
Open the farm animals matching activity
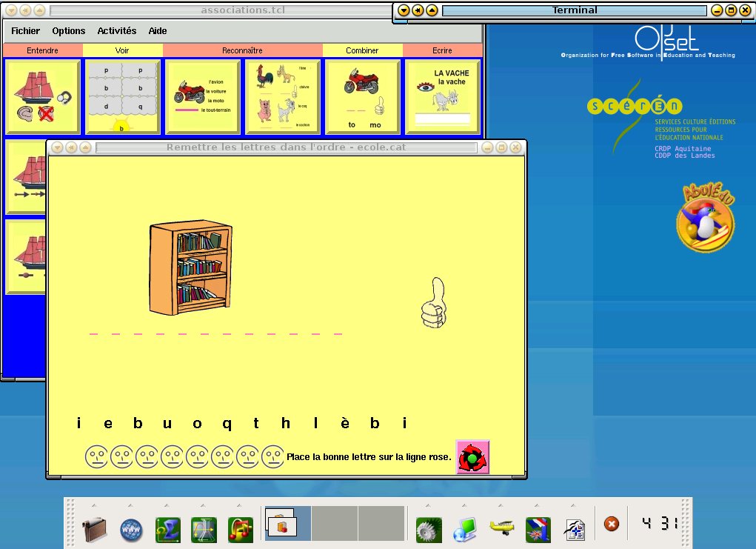(283, 97)
